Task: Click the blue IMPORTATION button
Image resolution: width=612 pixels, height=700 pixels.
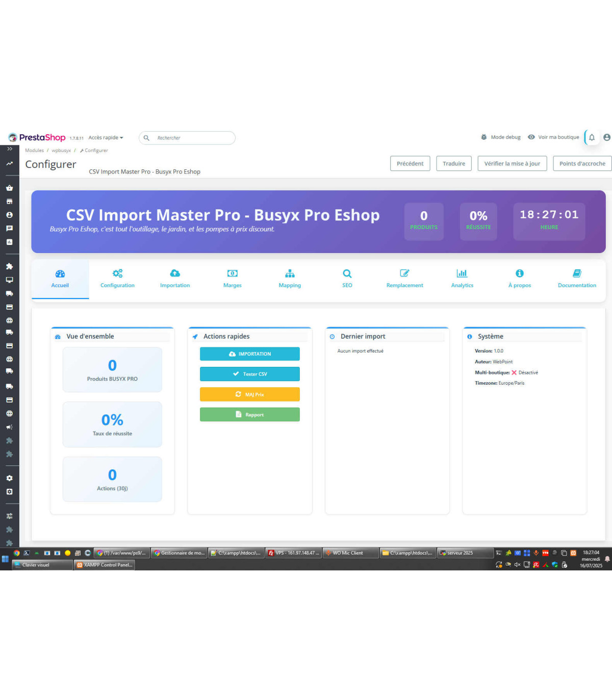Action: pyautogui.click(x=249, y=354)
